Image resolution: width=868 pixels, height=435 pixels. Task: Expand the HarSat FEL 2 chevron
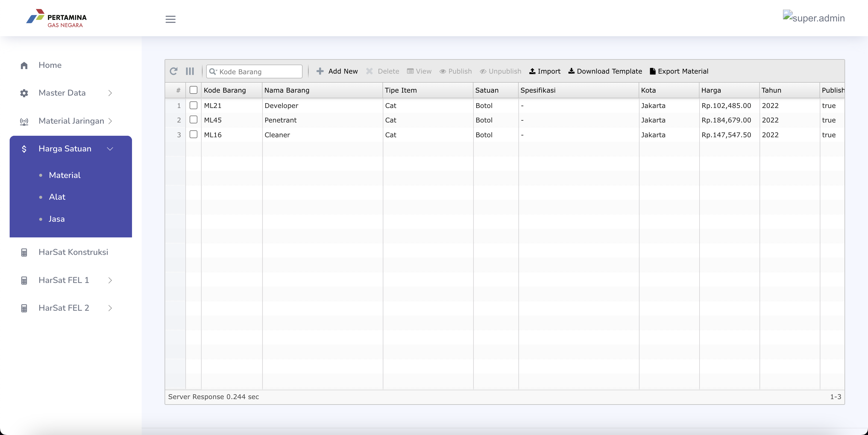click(x=110, y=308)
